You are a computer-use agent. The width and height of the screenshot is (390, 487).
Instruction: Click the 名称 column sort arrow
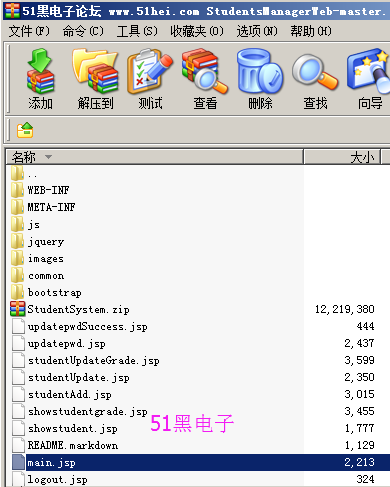coord(49,157)
